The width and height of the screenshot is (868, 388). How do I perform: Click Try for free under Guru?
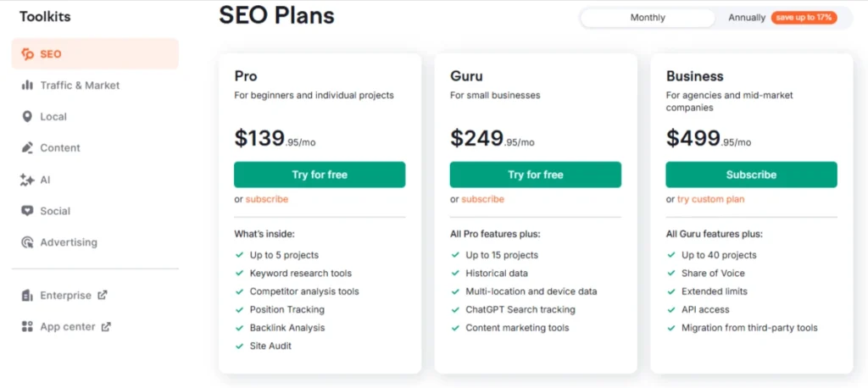[x=536, y=175]
